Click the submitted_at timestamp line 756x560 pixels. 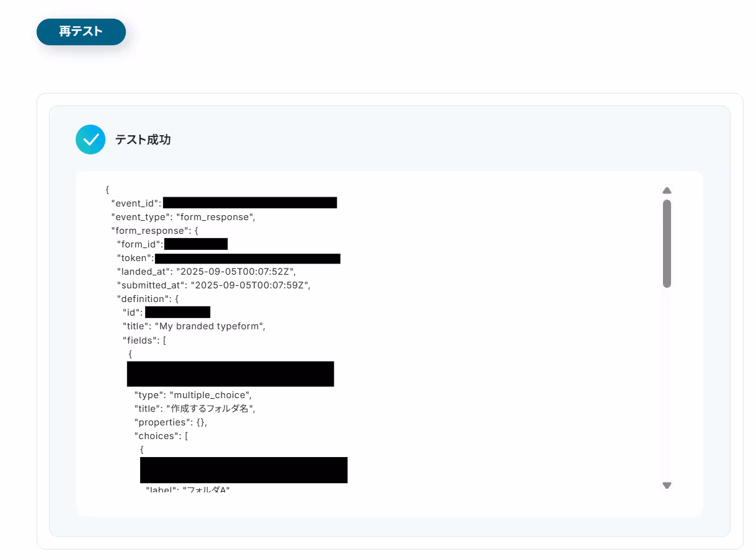(213, 285)
